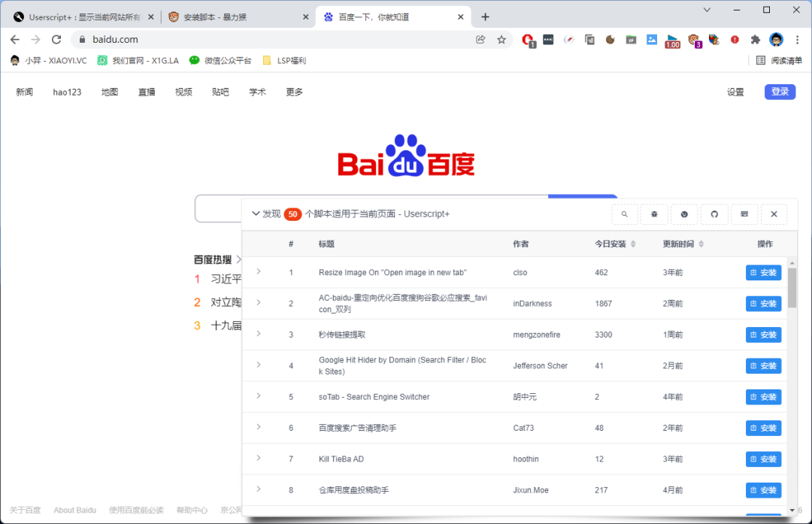Viewport: 812px width, 524px height.
Task: Open 微信公众平台 bookmark
Action: 220,61
